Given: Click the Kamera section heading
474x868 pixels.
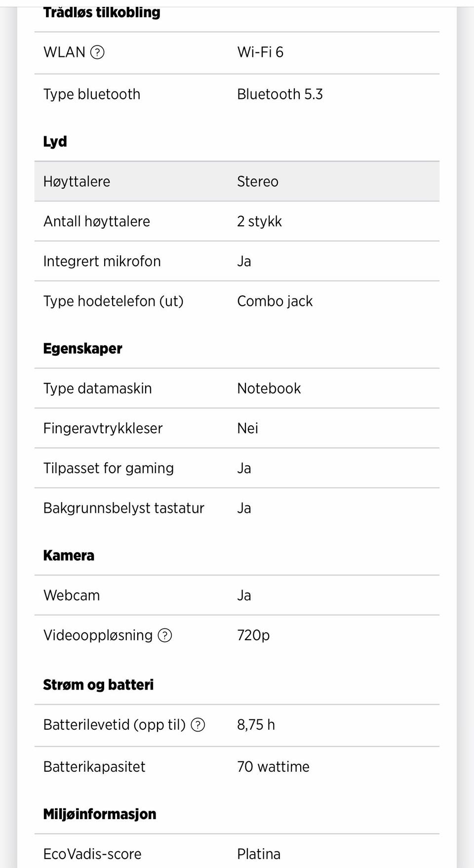Looking at the screenshot, I should (69, 556).
